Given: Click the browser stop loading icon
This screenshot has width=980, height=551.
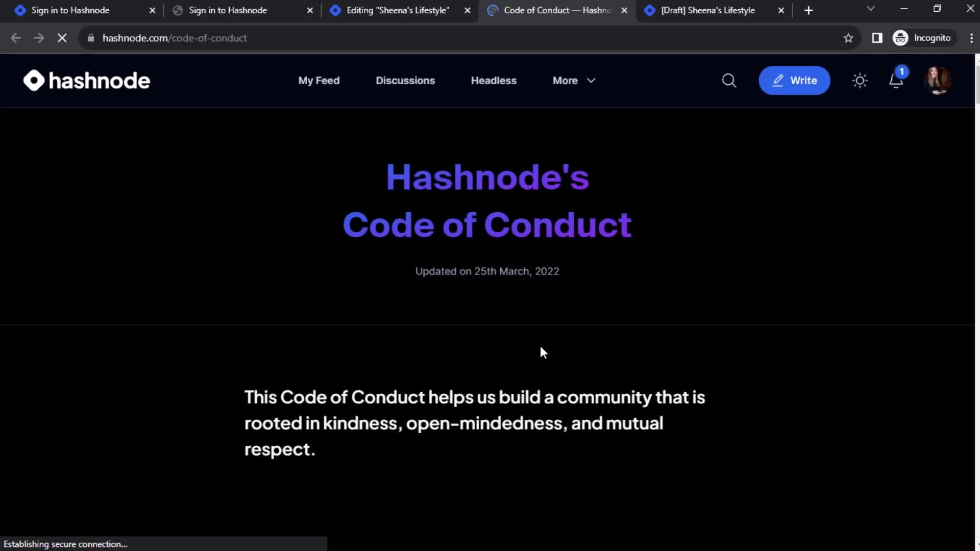Looking at the screenshot, I should tap(61, 38).
